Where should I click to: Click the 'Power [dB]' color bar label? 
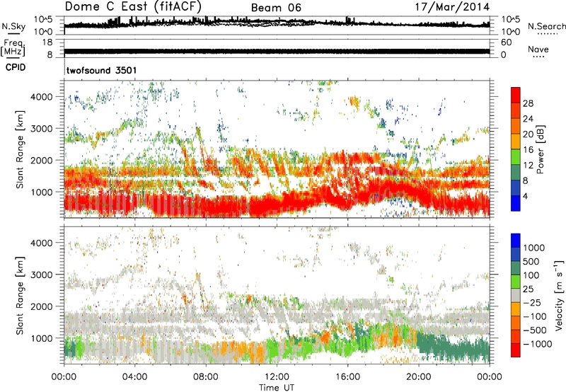click(540, 149)
